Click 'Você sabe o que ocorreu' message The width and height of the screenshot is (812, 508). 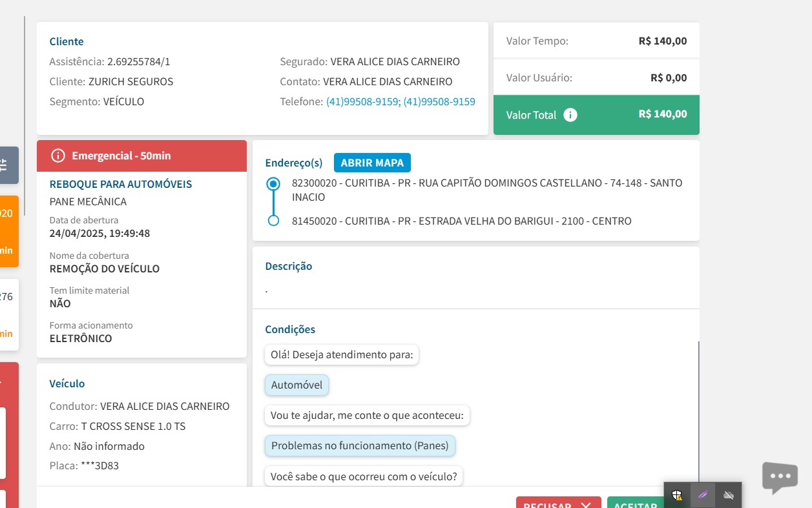pos(364,476)
